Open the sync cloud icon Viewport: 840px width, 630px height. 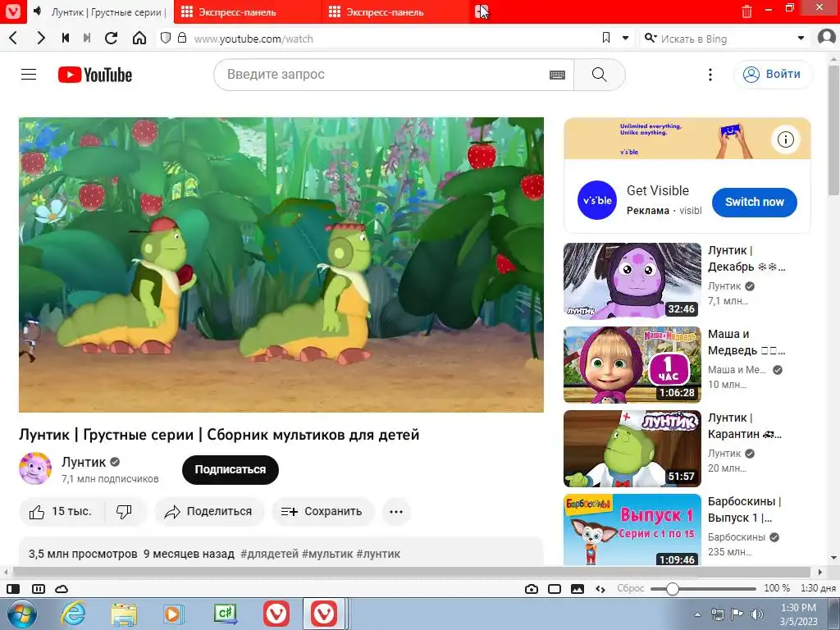click(62, 589)
